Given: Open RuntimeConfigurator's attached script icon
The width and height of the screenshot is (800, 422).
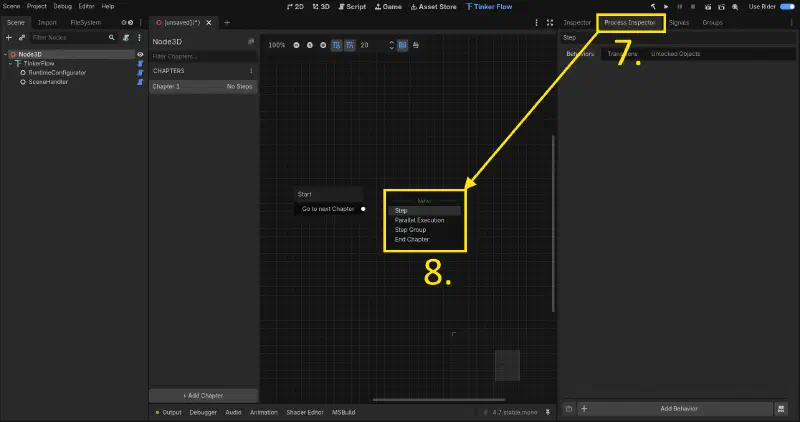Looking at the screenshot, I should pos(140,72).
